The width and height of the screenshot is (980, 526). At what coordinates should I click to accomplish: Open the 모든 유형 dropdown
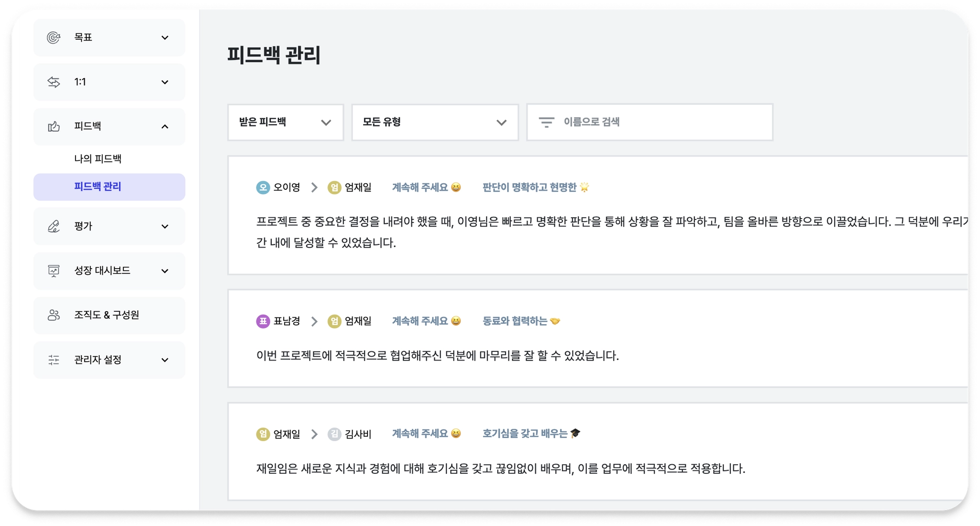pos(435,122)
